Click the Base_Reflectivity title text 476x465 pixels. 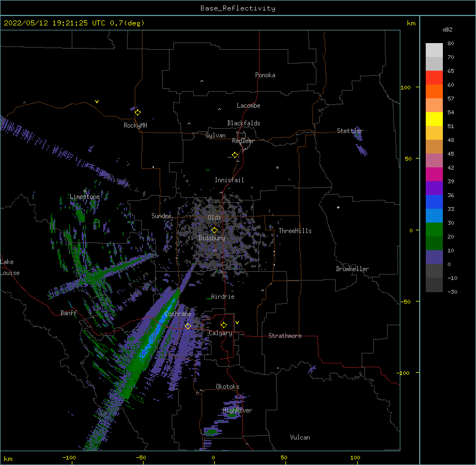[238, 8]
